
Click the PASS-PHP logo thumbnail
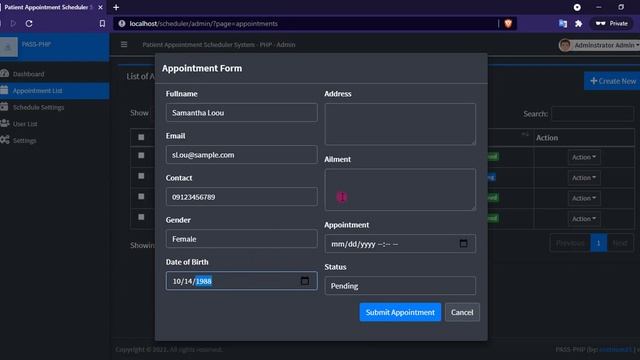click(x=9, y=47)
